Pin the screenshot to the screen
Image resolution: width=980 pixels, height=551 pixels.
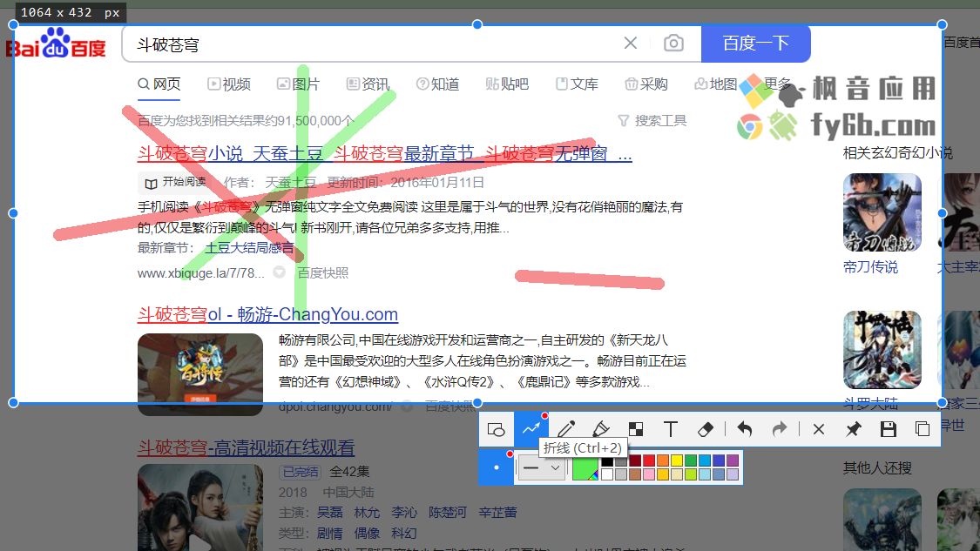853,429
